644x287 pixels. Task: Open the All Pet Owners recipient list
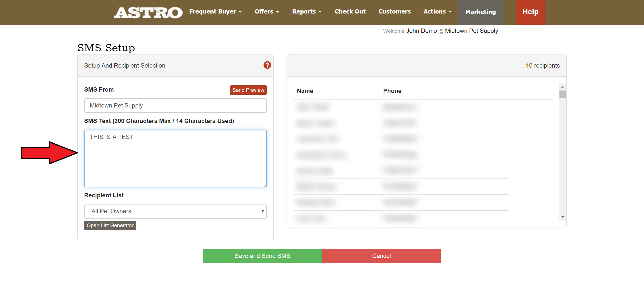tap(175, 211)
